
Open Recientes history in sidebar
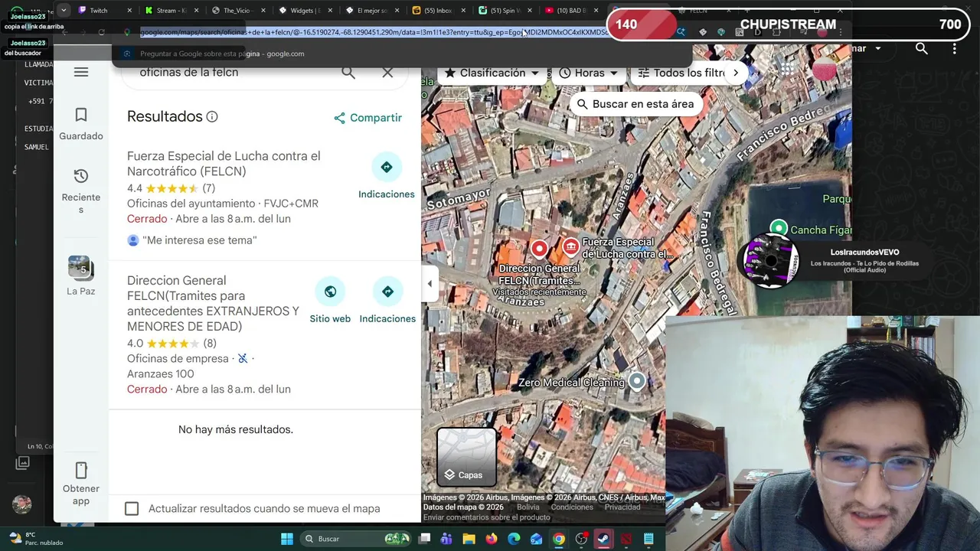click(81, 191)
